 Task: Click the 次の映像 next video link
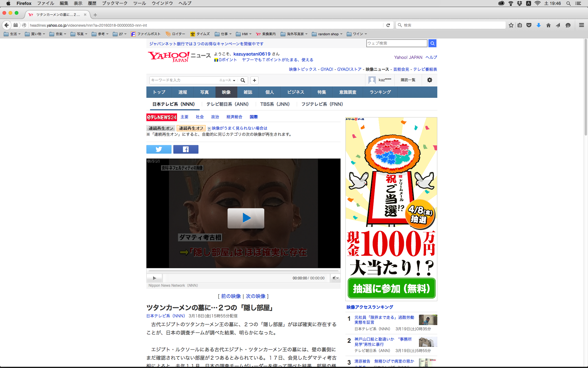click(x=255, y=296)
